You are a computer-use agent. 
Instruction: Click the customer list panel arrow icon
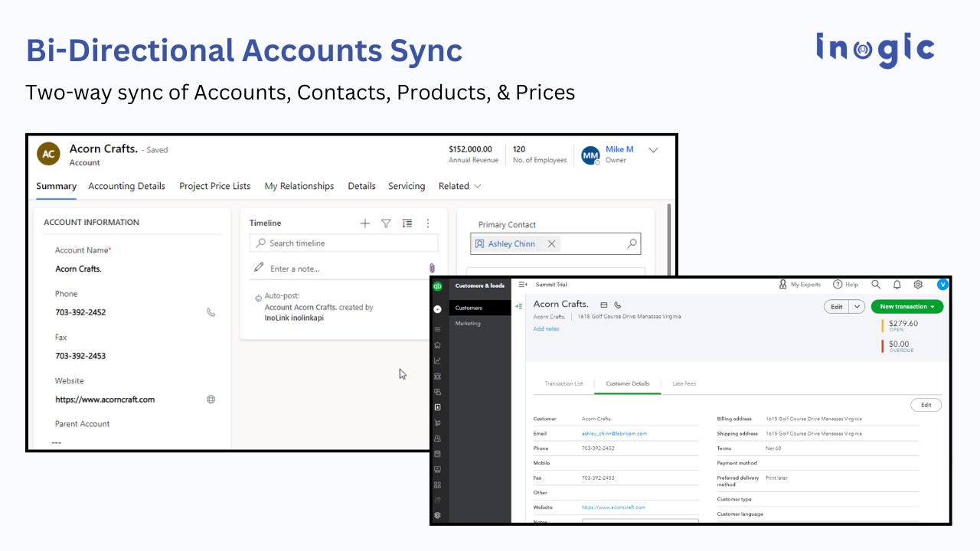pos(518,306)
